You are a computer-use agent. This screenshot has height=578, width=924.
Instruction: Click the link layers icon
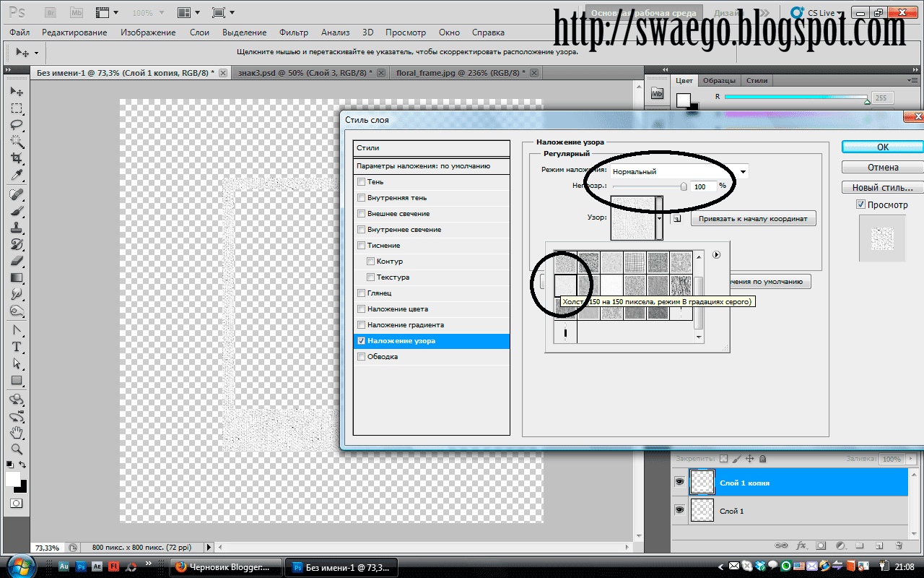click(781, 545)
